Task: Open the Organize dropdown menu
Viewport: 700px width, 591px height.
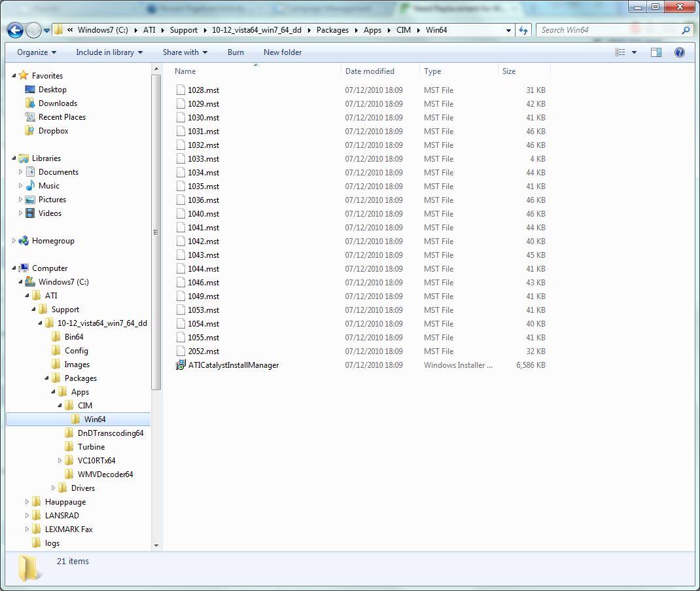Action: (37, 52)
